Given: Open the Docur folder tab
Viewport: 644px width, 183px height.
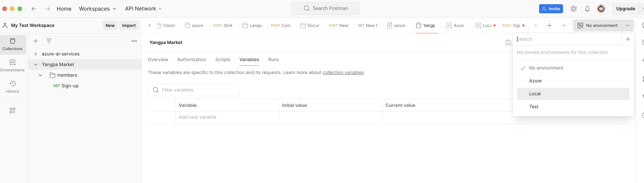Looking at the screenshot, I should (x=310, y=25).
